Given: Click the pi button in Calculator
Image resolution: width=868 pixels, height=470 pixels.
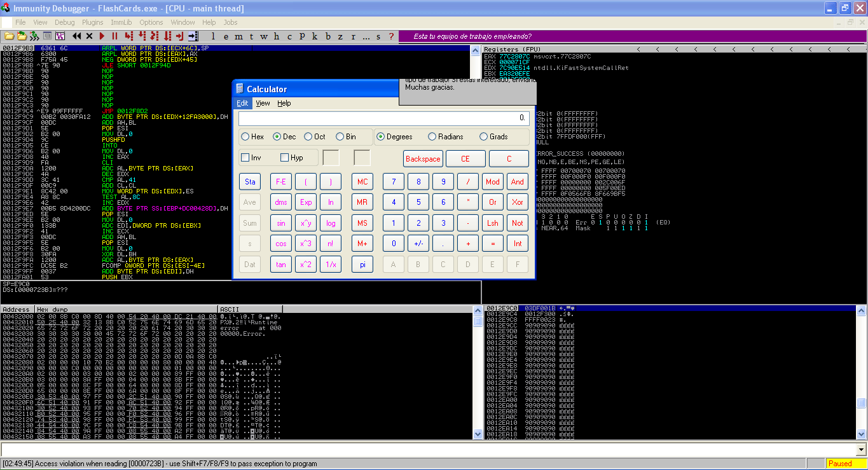Looking at the screenshot, I should pyautogui.click(x=362, y=264).
